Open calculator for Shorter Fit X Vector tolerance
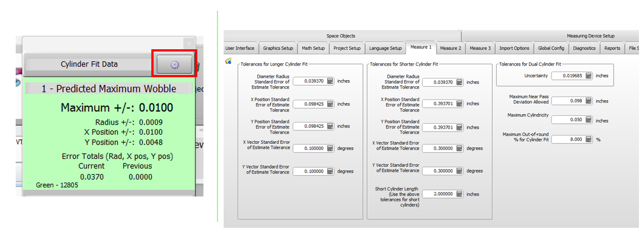Screen dimensions: 644x234 coord(459,148)
